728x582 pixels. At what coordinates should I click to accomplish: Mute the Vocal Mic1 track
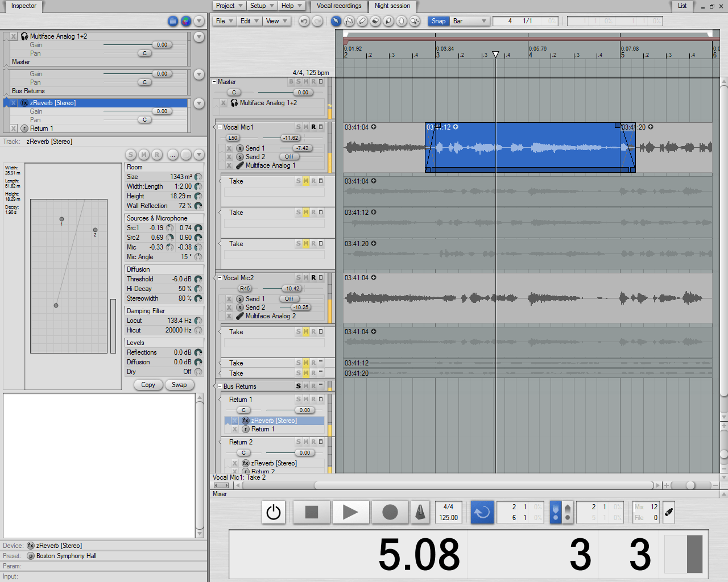click(x=306, y=127)
